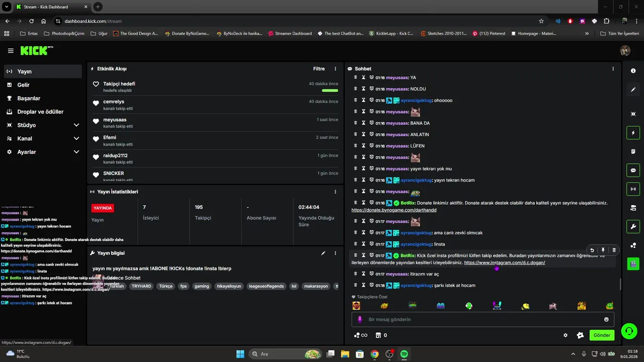Viewport: 644px width, 362px height.
Task: Open chat settings gear icon
Action: [x=566, y=335]
